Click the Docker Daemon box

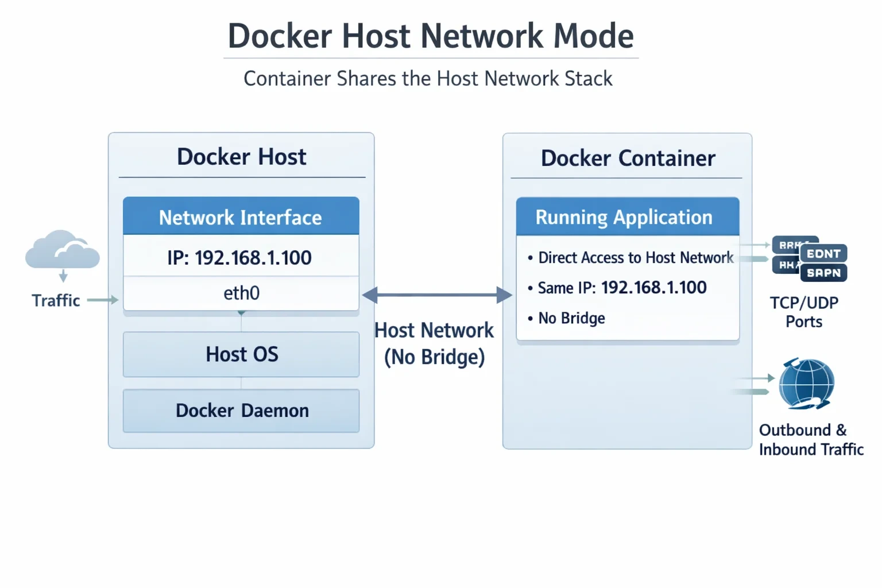click(x=241, y=411)
